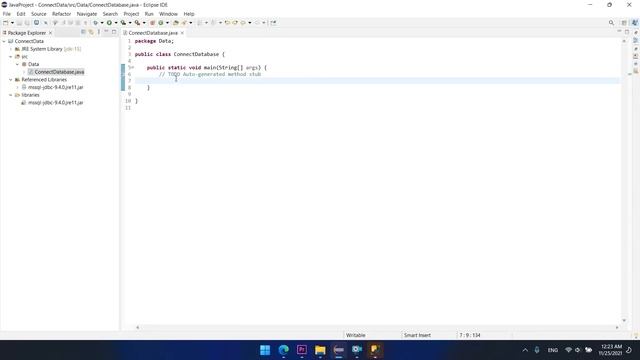
Task: Click the green Run button icon
Action: (x=109, y=23)
